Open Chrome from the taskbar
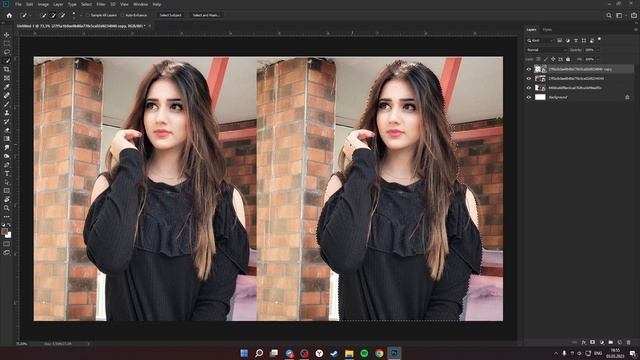The width and height of the screenshot is (640, 360). [379, 353]
